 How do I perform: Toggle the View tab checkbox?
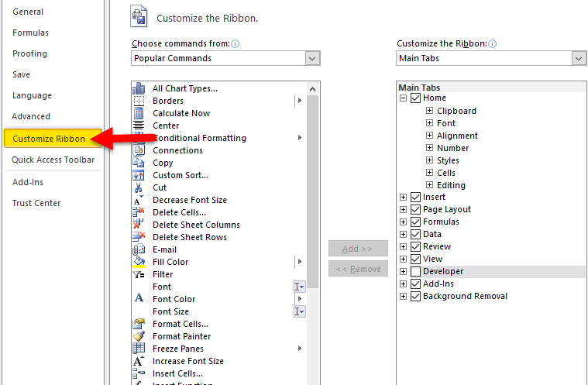[415, 259]
